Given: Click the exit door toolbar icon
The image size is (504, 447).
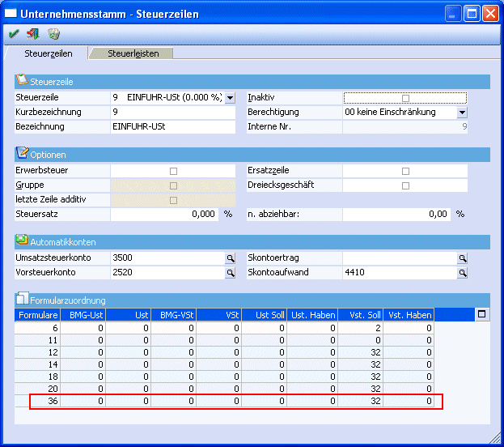Looking at the screenshot, I should [x=33, y=34].
